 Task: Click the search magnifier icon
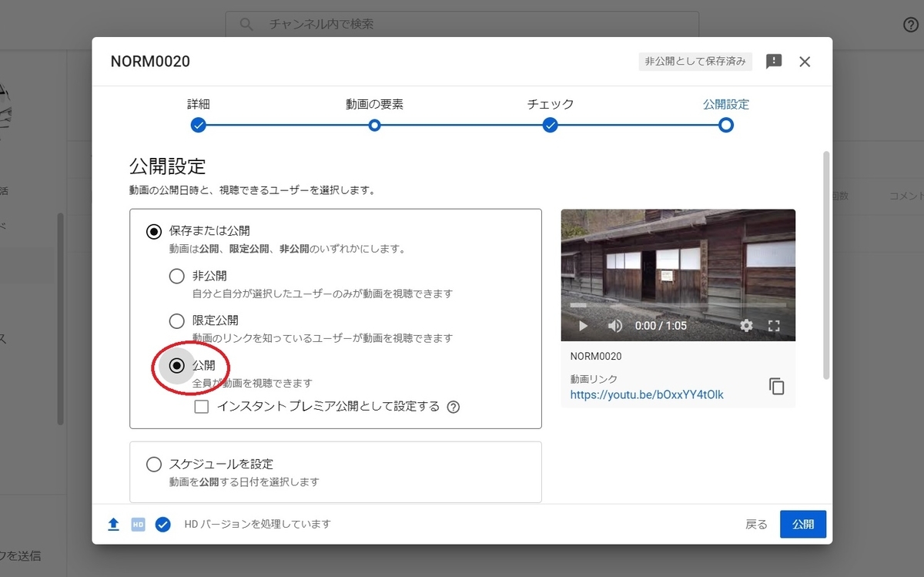tap(246, 25)
